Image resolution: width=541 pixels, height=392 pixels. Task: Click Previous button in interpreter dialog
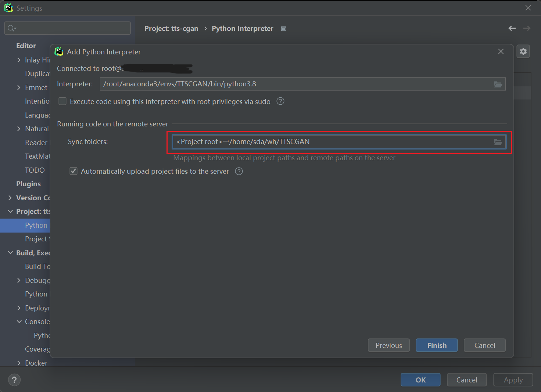(388, 345)
